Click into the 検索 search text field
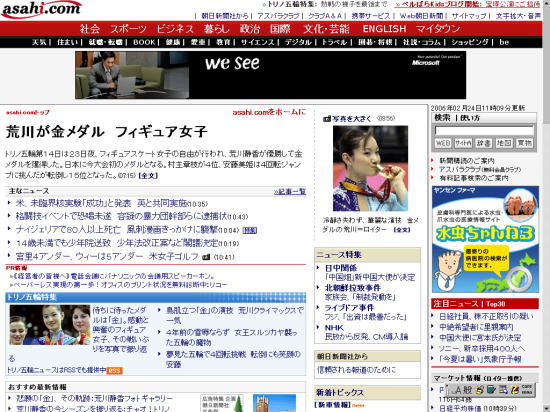Viewport: 550px width, 412px height. pos(484,130)
